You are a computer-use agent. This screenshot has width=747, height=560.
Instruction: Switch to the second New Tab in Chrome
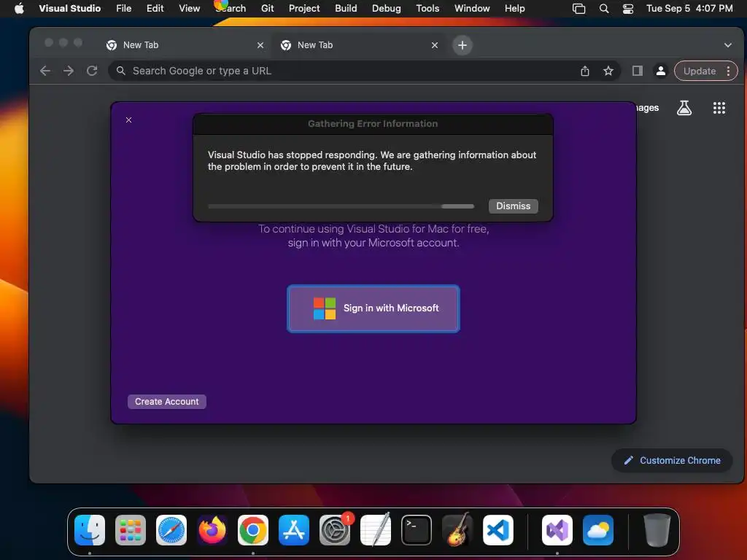(357, 44)
